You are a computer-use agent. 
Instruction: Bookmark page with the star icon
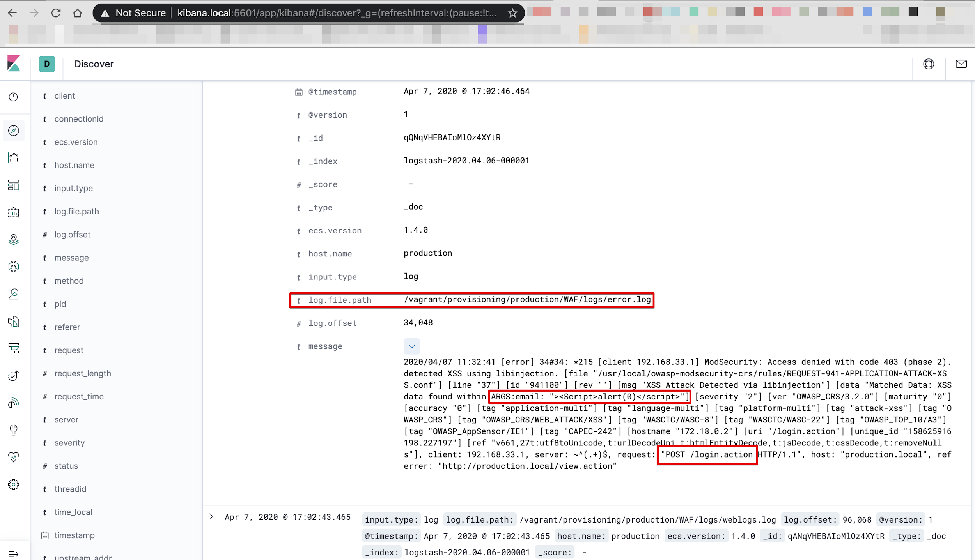(512, 13)
